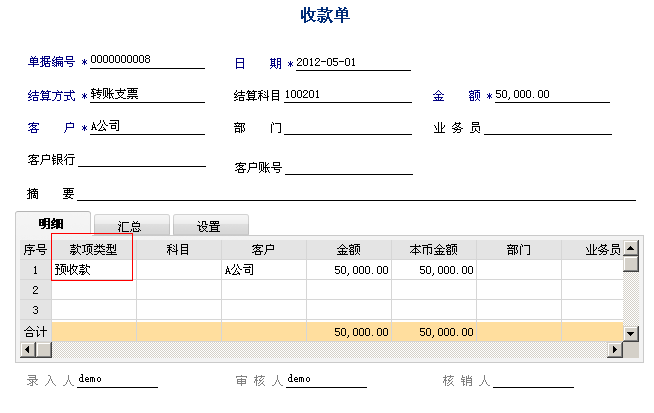This screenshot has height=413, width=654.
Task: Select the A公司 cell in row 1
Action: click(x=264, y=270)
